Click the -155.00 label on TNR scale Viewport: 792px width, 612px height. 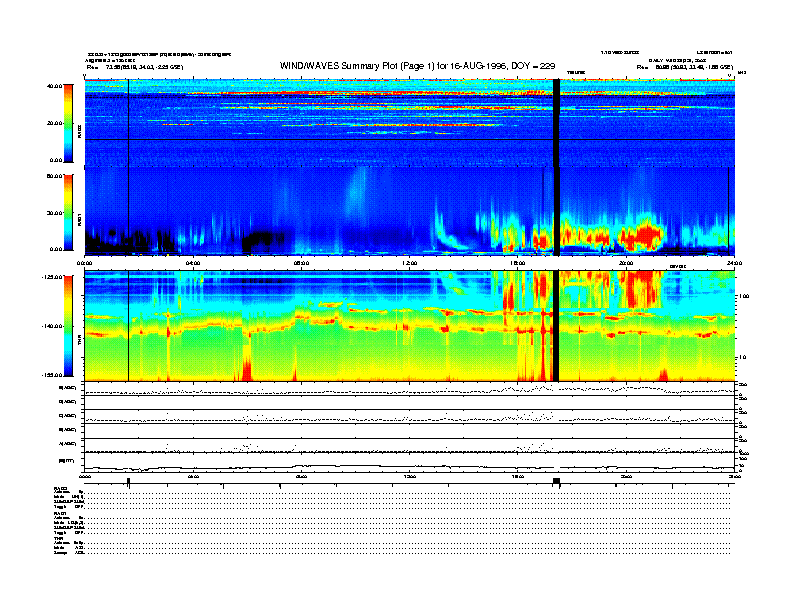[x=52, y=375]
